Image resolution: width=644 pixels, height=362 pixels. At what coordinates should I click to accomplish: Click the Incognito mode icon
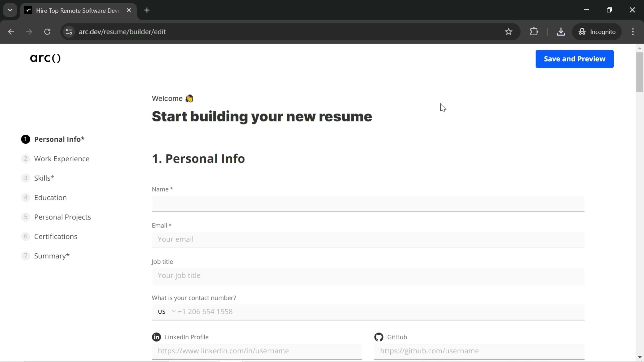coord(582,31)
